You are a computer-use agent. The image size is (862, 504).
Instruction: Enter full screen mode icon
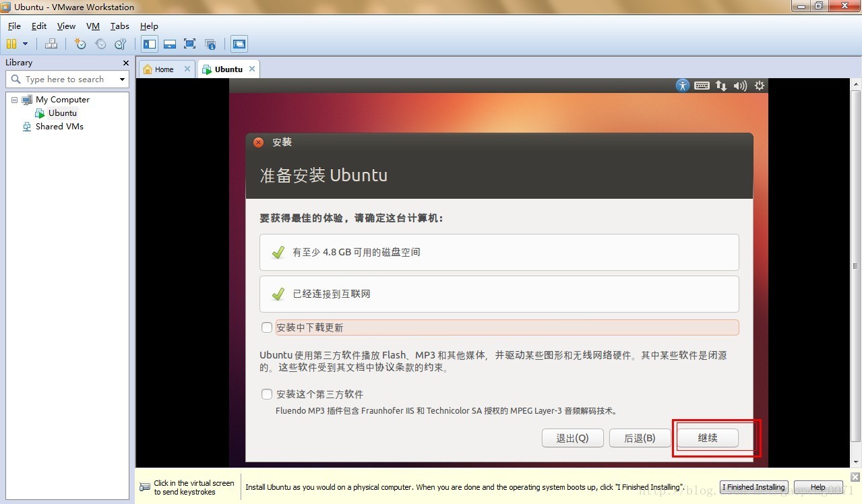pyautogui.click(x=190, y=44)
